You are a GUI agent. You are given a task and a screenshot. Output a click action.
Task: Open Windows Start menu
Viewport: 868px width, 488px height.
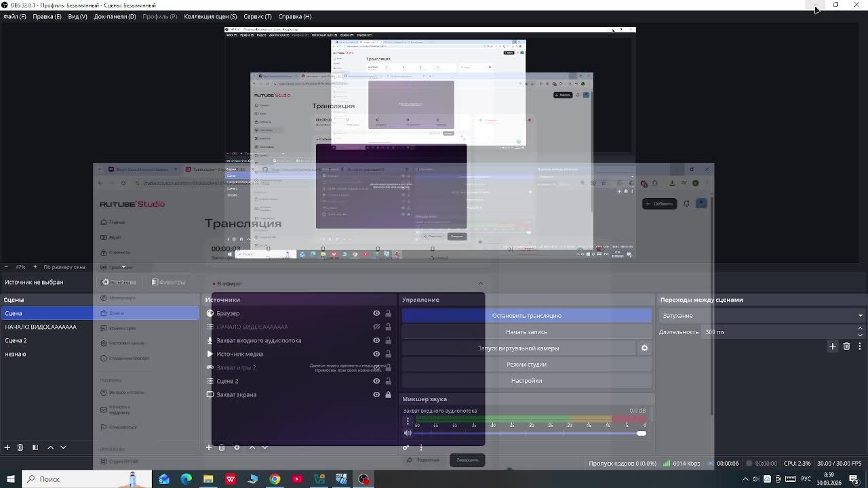(10, 479)
